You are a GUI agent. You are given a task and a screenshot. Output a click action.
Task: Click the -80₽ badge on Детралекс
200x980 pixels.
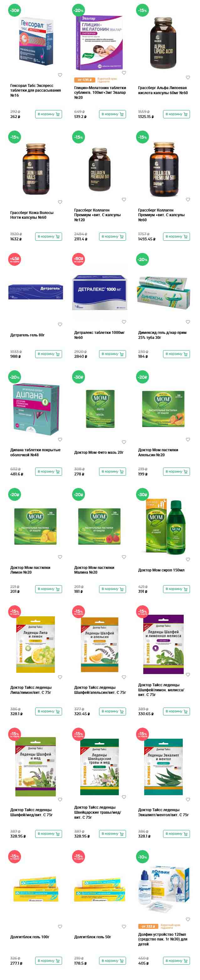[78, 260]
